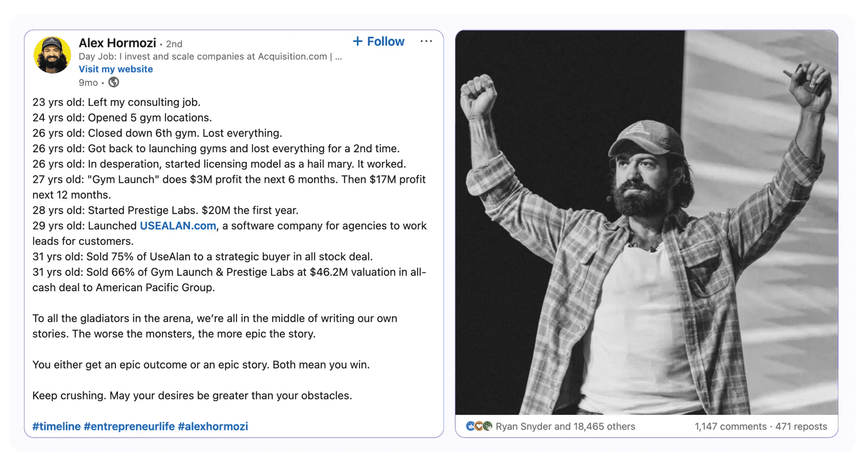
Task: Follow Alex Hormozi
Action: coord(379,41)
